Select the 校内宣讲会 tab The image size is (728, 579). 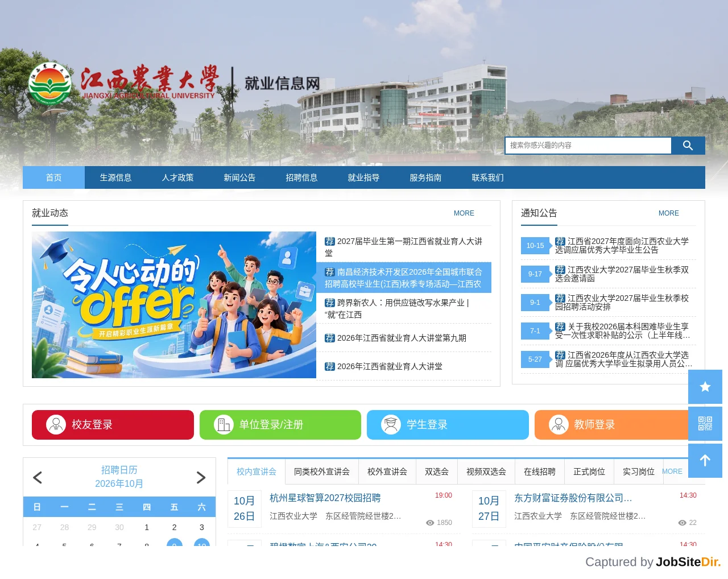(x=257, y=472)
